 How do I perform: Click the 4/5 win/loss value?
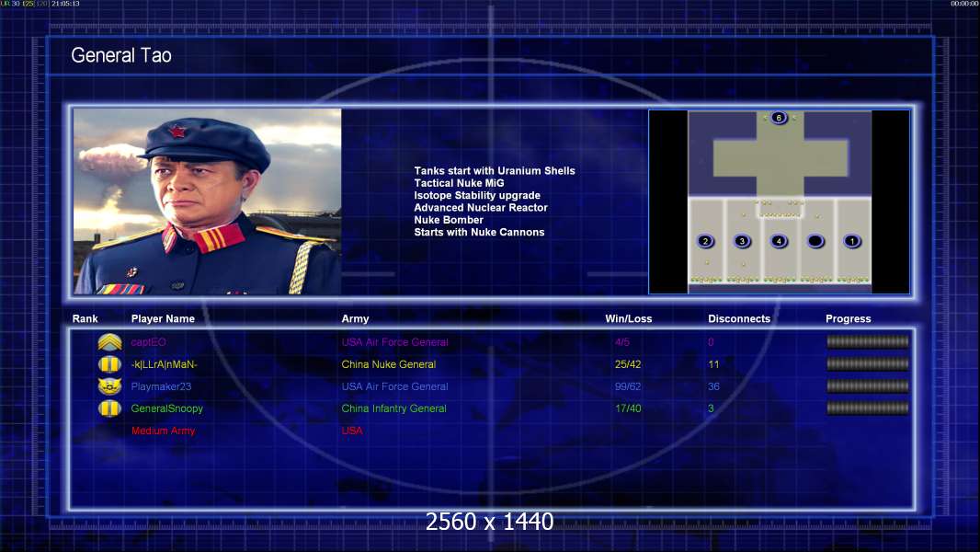pos(621,342)
